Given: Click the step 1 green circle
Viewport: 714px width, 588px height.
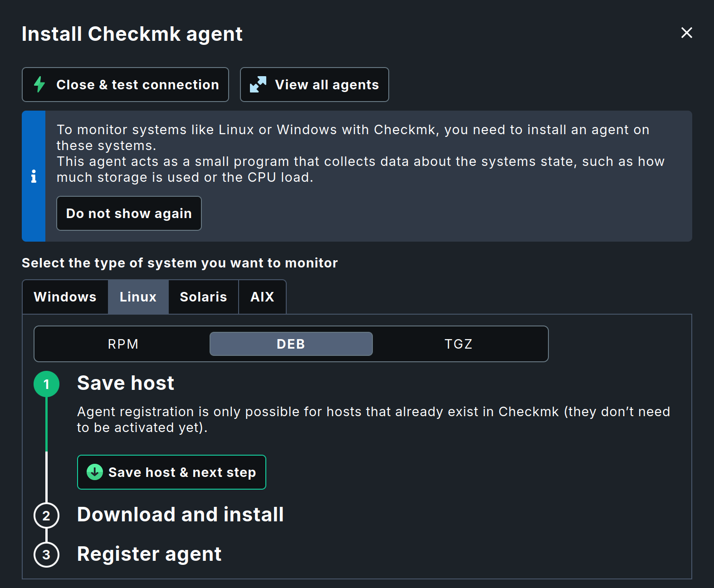Looking at the screenshot, I should (46, 384).
